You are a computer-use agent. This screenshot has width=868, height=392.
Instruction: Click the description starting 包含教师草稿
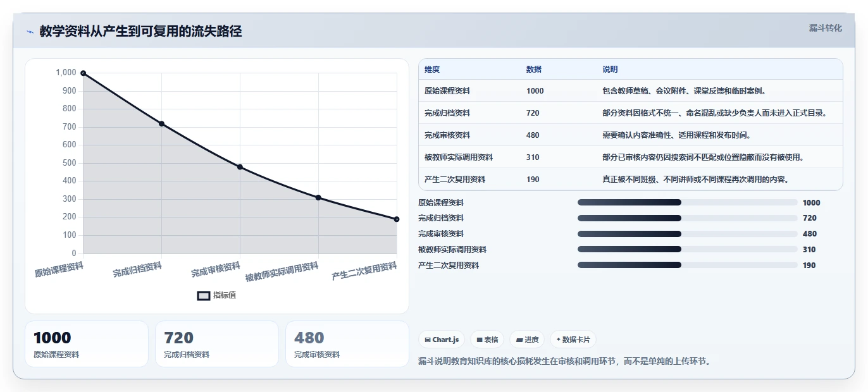pos(685,91)
